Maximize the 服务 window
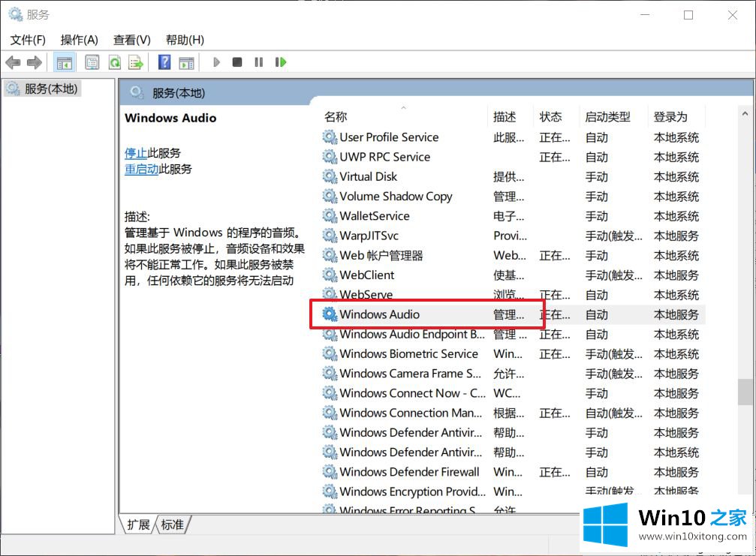756x556 pixels. click(x=688, y=15)
